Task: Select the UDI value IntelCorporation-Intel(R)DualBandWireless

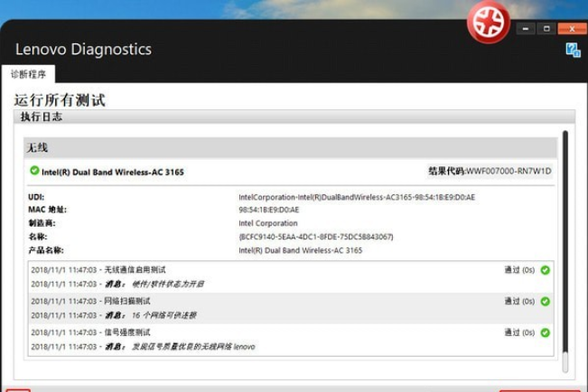Action: point(357,197)
